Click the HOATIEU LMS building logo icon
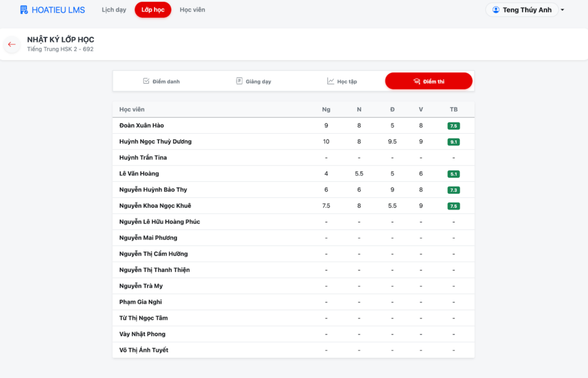The width and height of the screenshot is (588, 378). [x=24, y=10]
